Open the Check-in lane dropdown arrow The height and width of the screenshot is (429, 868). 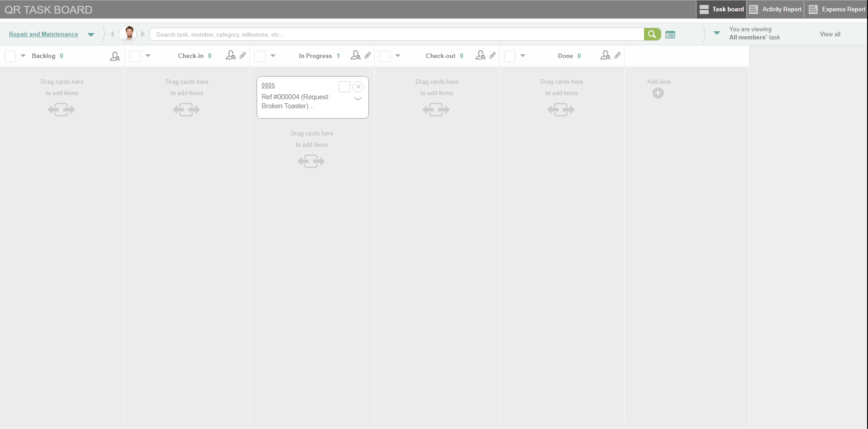click(x=148, y=56)
